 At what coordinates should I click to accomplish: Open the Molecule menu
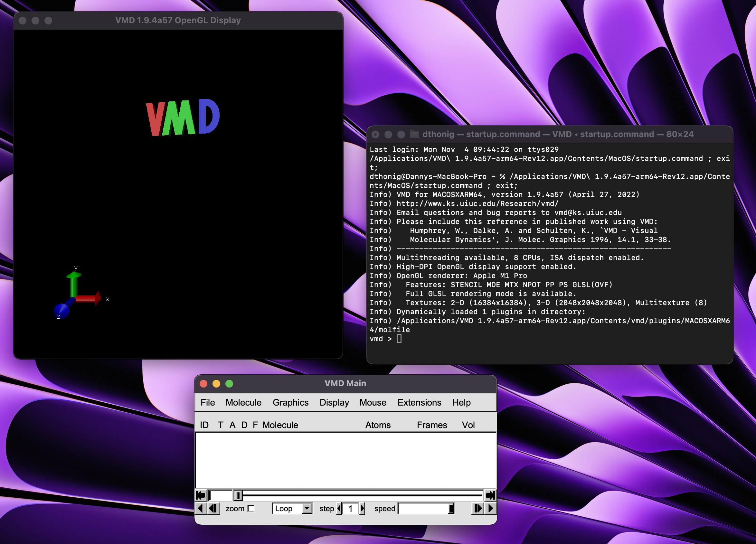tap(243, 402)
